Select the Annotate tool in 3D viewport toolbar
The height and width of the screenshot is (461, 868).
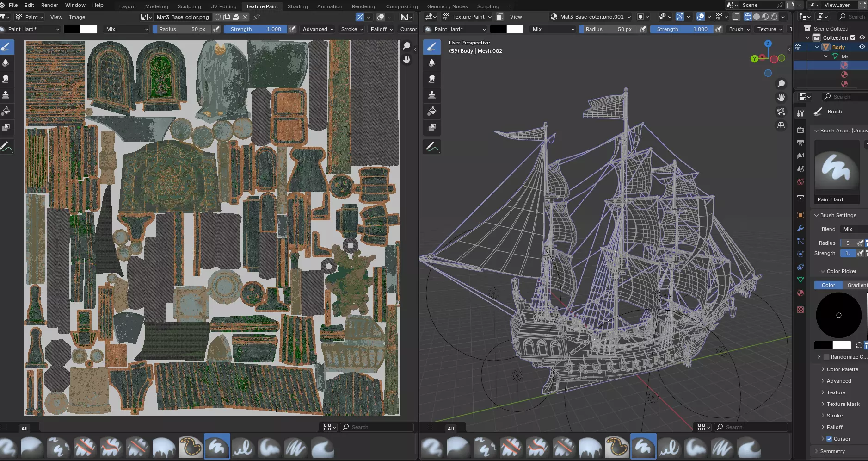point(432,147)
